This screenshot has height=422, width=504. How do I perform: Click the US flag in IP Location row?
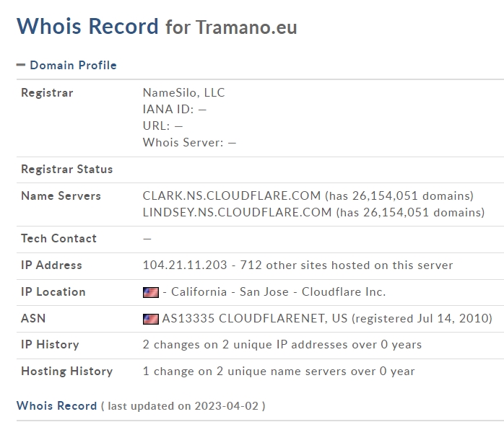pyautogui.click(x=151, y=292)
